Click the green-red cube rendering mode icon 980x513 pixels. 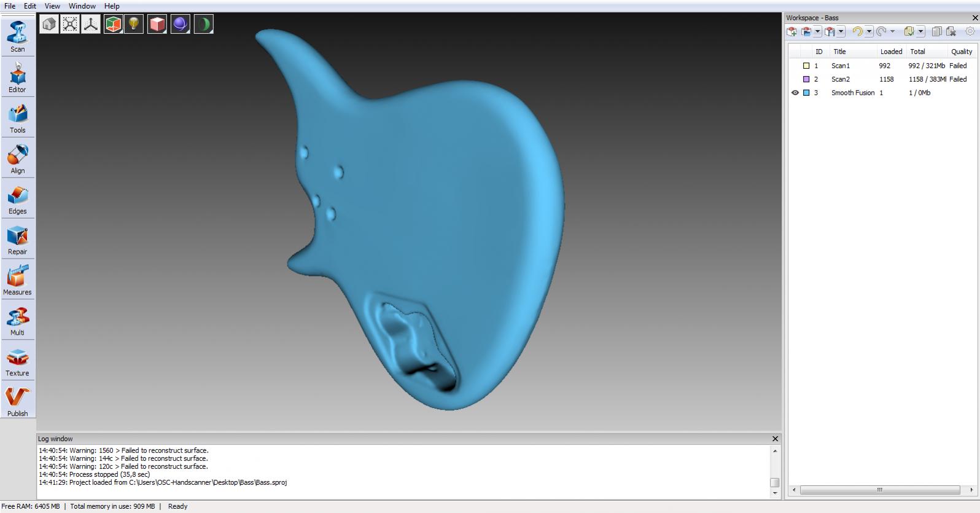tap(113, 24)
